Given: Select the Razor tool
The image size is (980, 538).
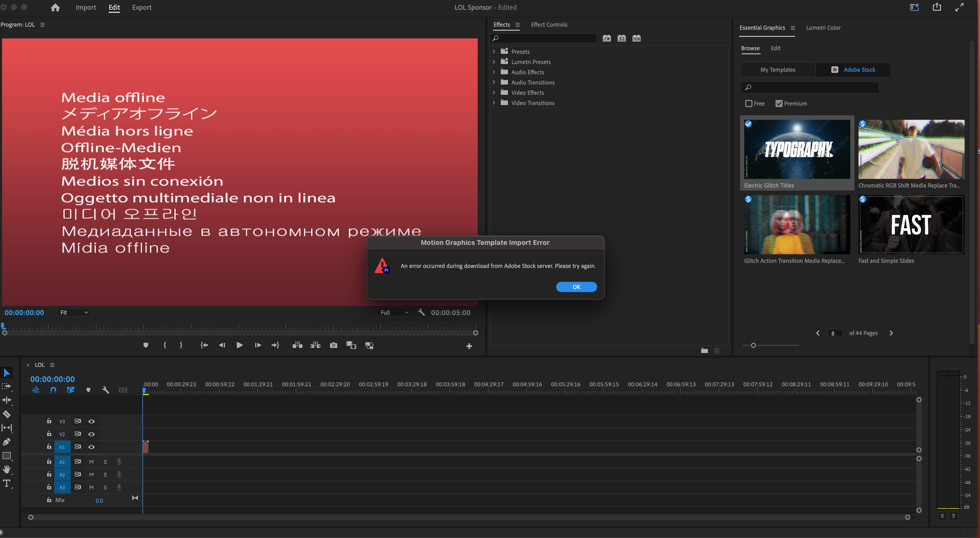Looking at the screenshot, I should pyautogui.click(x=6, y=414).
